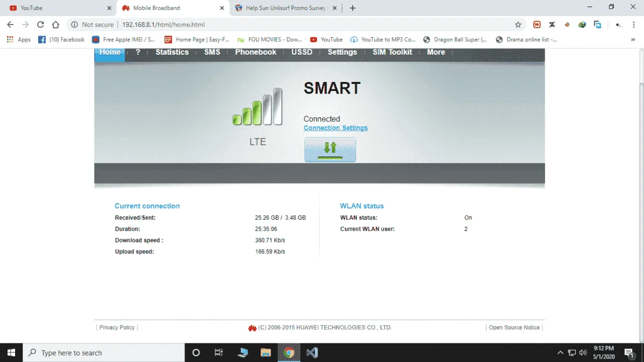The image size is (644, 362).
Task: Switch to the Phonebook tab
Action: tap(256, 52)
